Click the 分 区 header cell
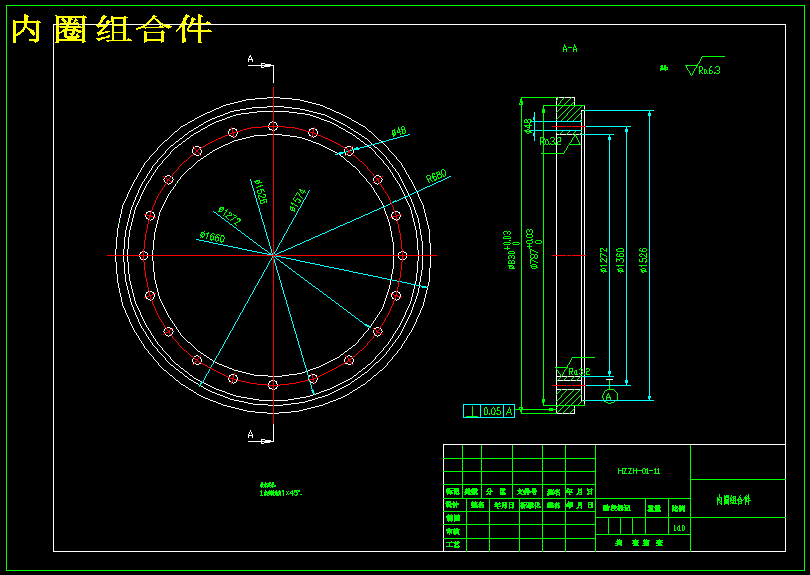The image size is (810, 575). pos(496,492)
